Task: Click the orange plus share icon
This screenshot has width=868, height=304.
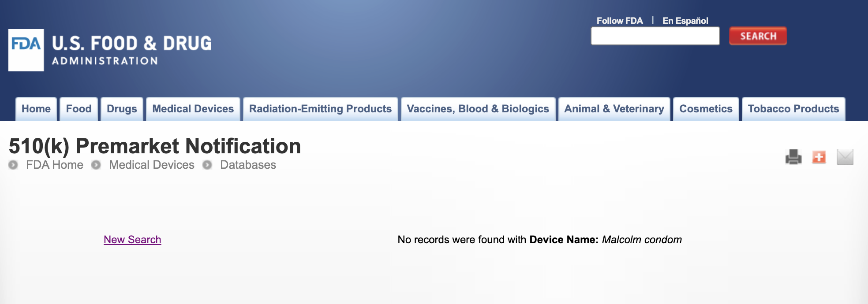Action: click(819, 157)
